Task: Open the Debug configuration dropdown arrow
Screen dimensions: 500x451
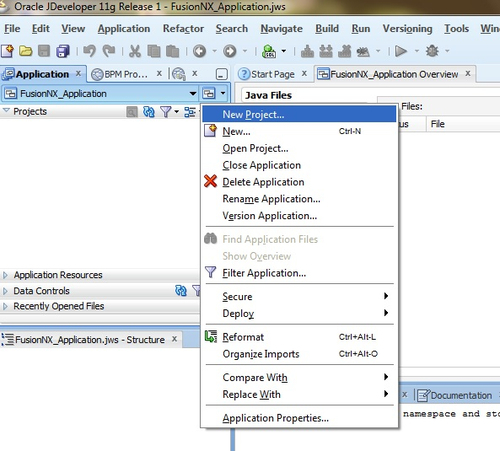Action: (447, 51)
